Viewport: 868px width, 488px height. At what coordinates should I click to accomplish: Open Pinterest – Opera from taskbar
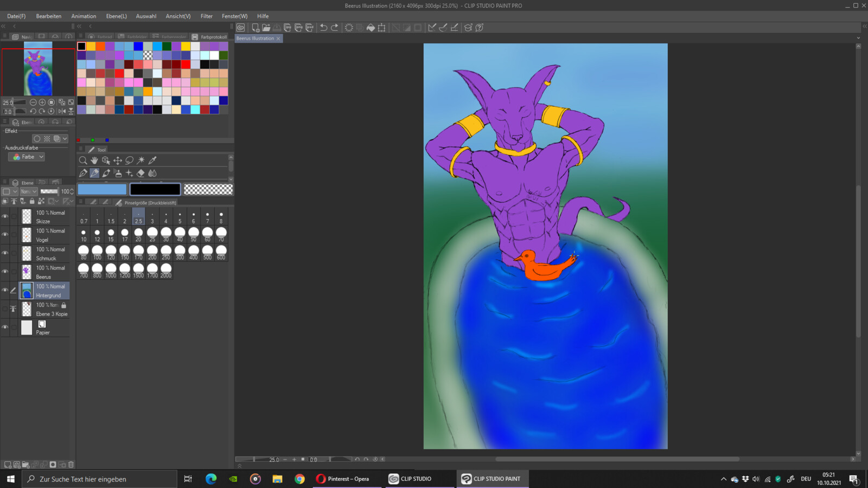pyautogui.click(x=347, y=479)
